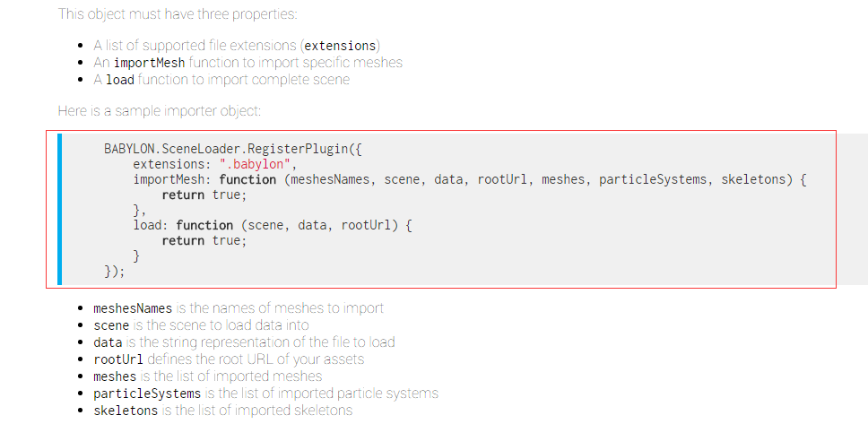Click the blue bar beside the code block
The width and height of the screenshot is (868, 424).
60,209
